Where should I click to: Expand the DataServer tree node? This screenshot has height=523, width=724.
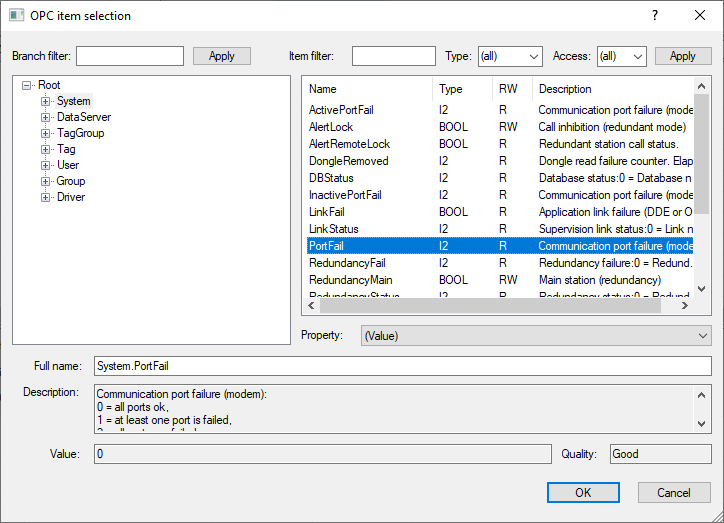[x=45, y=117]
